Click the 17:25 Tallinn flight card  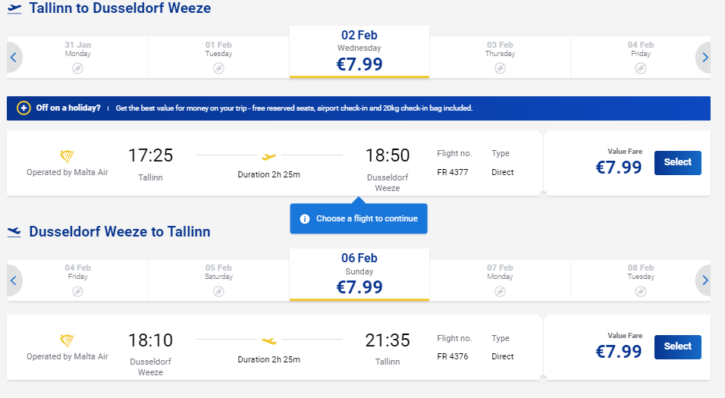click(x=274, y=163)
